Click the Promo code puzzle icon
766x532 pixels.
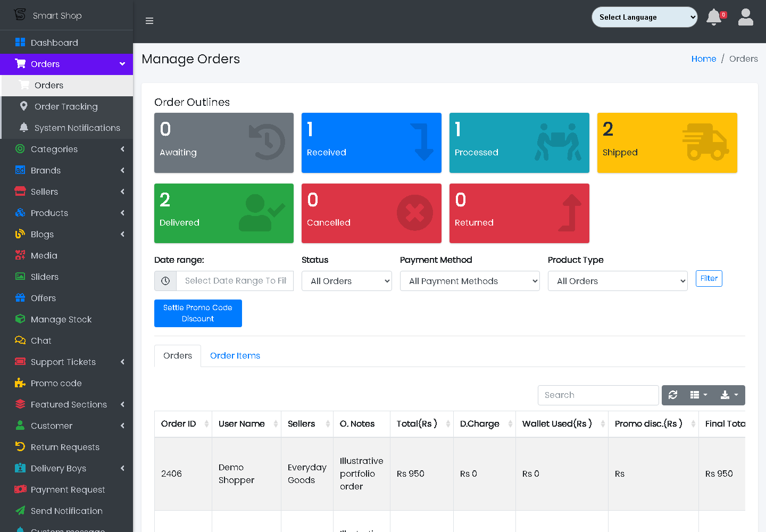coord(20,383)
